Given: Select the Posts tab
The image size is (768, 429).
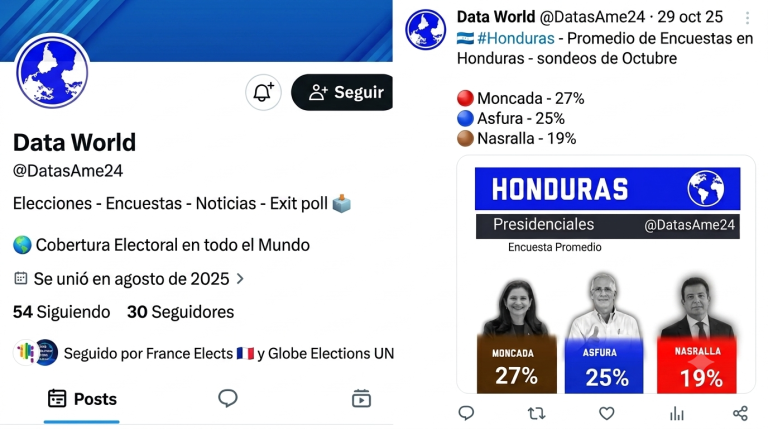Looking at the screenshot, I should click(x=82, y=399).
